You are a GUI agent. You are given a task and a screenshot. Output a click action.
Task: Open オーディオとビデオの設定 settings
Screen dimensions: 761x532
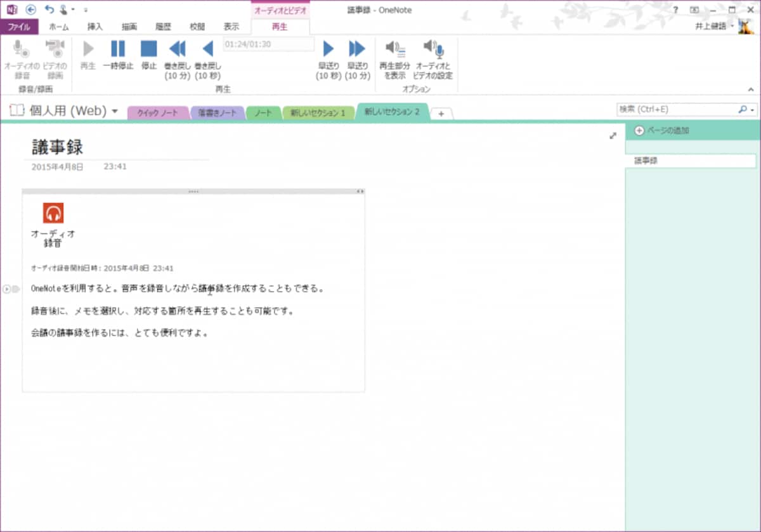(x=433, y=60)
